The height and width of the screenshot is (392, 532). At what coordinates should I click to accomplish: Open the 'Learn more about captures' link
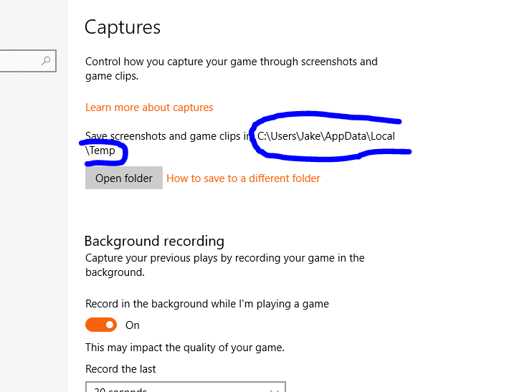149,107
